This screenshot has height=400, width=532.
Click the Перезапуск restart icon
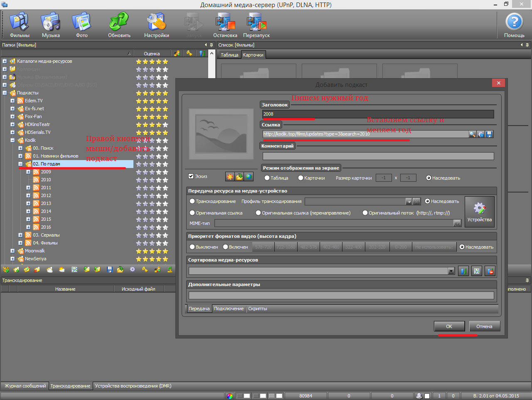pos(256,24)
